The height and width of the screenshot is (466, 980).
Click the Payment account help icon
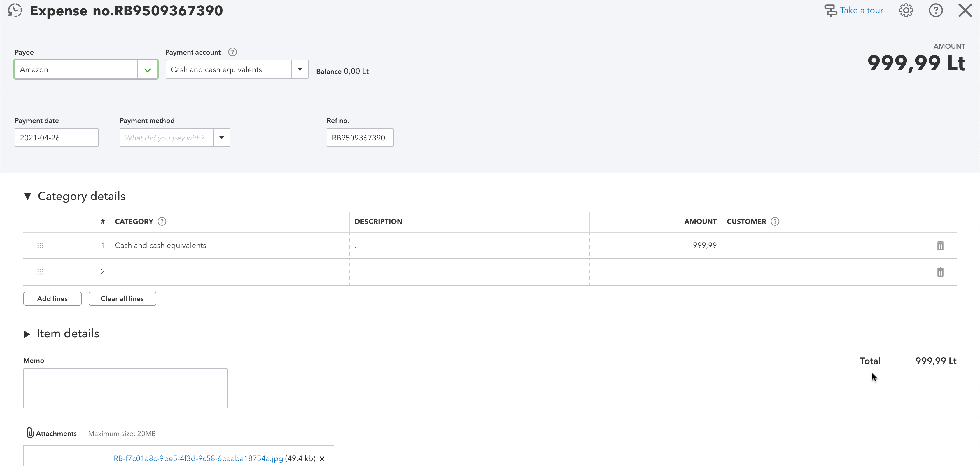232,52
